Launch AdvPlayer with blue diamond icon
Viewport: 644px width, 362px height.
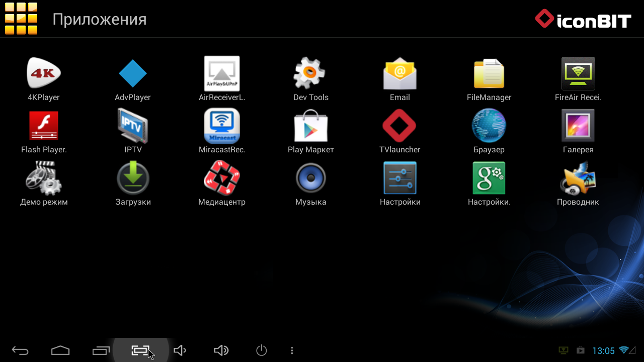(133, 73)
